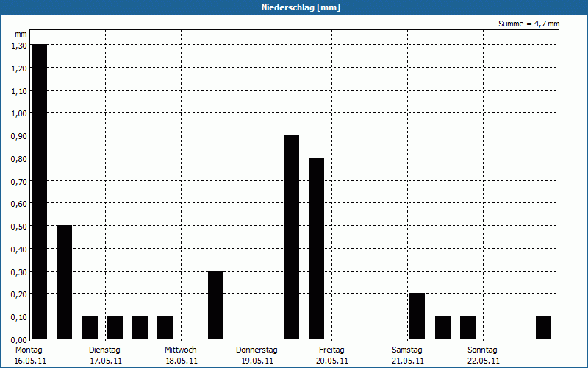
Task: Click the date 21.05.11
Action: point(408,361)
